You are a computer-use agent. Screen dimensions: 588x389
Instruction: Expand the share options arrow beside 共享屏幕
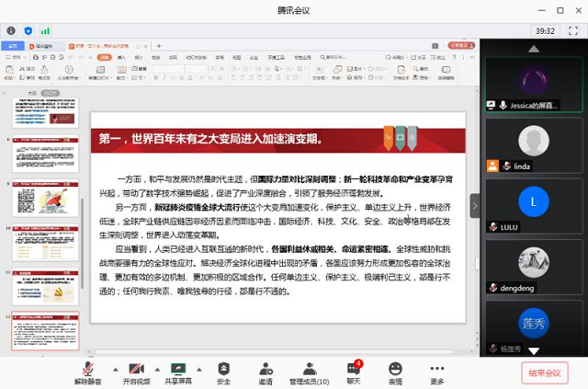[x=198, y=368]
